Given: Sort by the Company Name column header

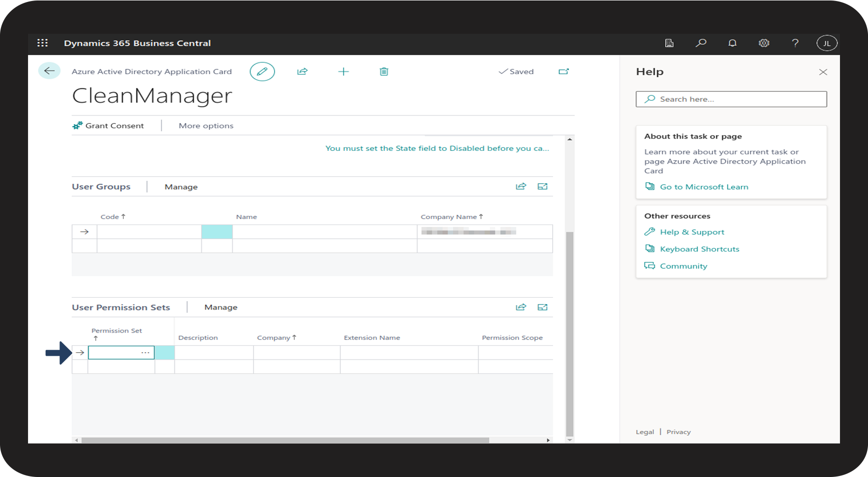Looking at the screenshot, I should pyautogui.click(x=452, y=217).
